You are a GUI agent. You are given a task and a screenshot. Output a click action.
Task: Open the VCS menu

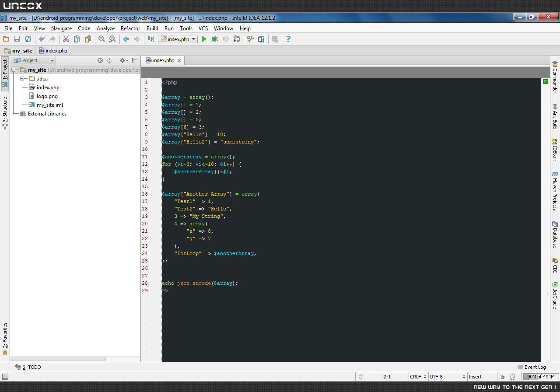click(203, 28)
